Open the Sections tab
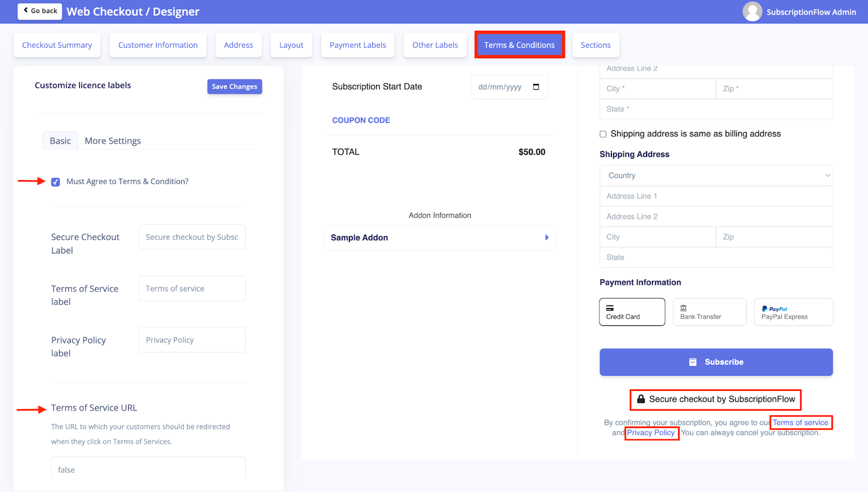 [x=596, y=45]
